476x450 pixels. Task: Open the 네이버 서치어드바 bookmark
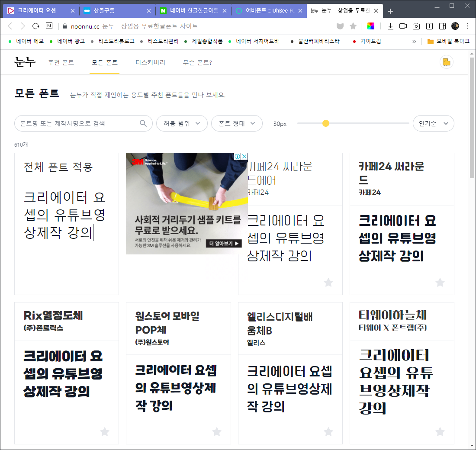coord(256,41)
